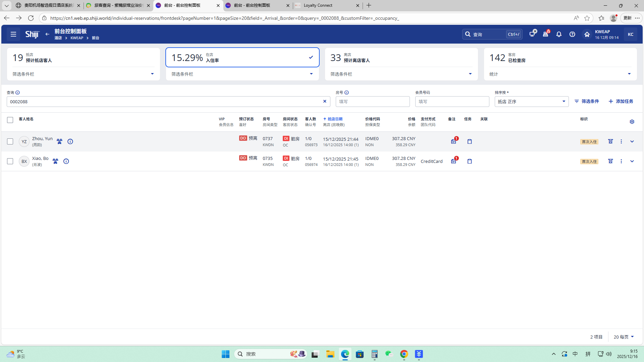The width and height of the screenshot is (644, 362).
Task: Click the 房号 room number input field
Action: (x=372, y=102)
